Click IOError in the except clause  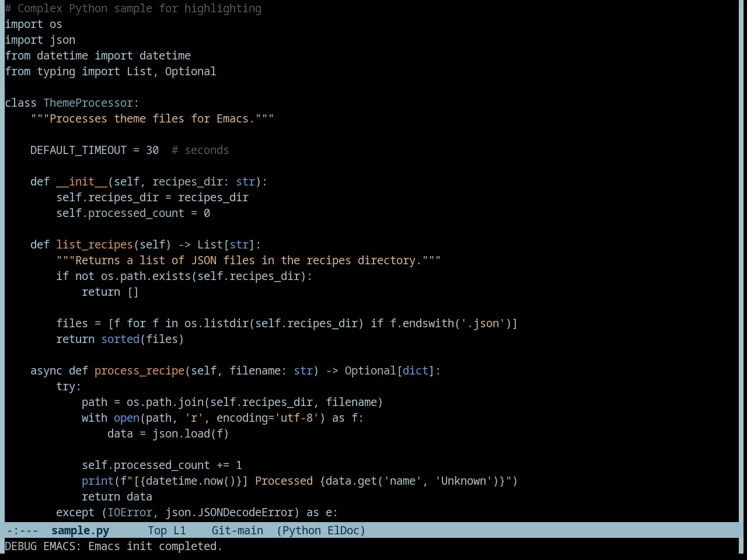coord(130,512)
